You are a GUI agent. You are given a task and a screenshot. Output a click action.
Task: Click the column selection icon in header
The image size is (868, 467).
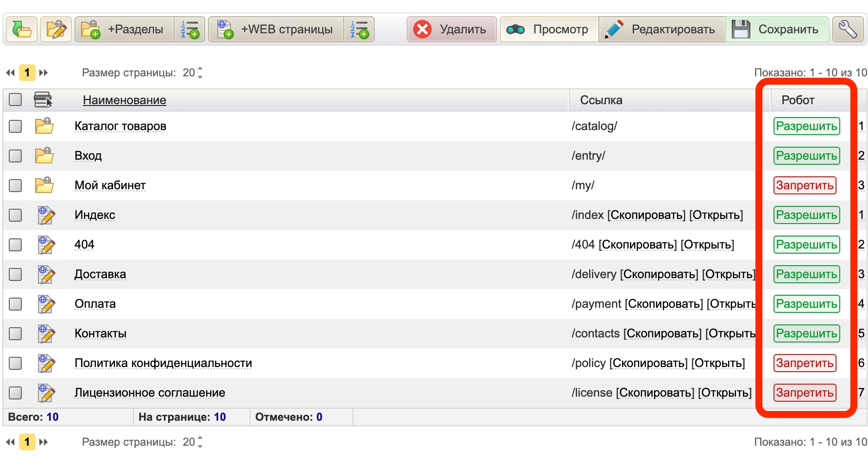pyautogui.click(x=43, y=100)
